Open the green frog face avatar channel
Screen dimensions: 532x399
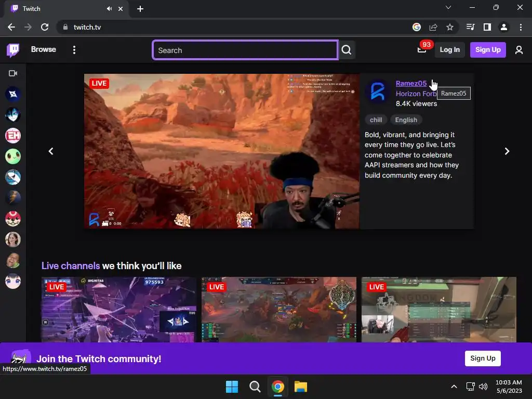click(13, 156)
